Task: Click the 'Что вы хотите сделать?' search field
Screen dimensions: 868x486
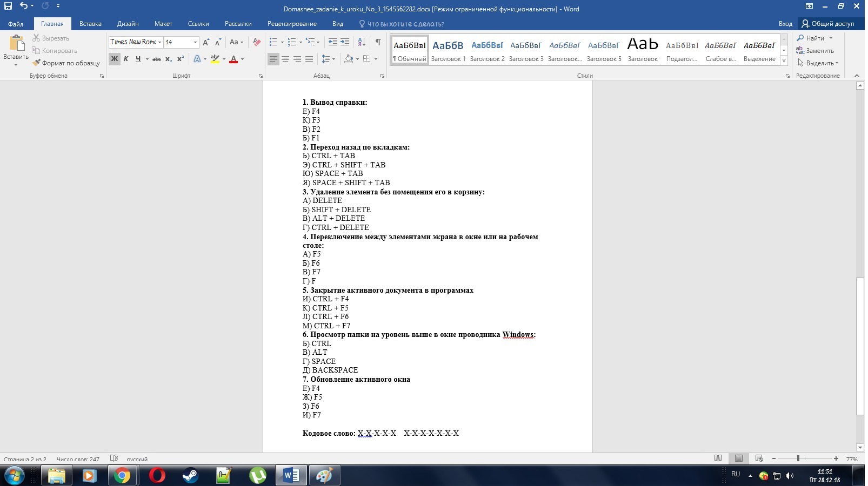Action: point(405,24)
